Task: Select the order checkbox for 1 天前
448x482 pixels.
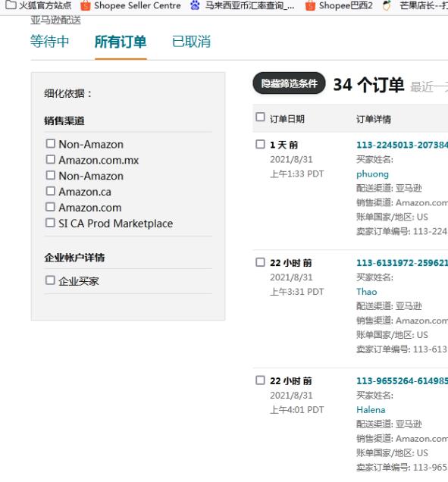Action: [261, 144]
